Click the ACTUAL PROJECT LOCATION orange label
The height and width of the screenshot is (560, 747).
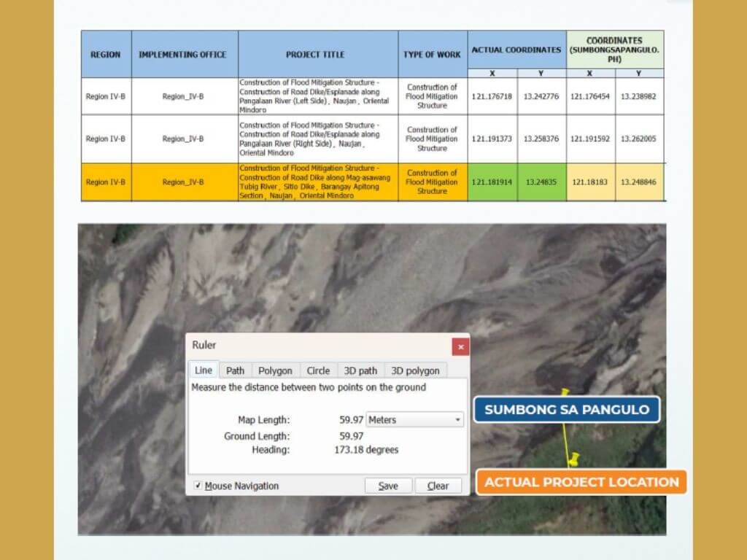(x=581, y=482)
